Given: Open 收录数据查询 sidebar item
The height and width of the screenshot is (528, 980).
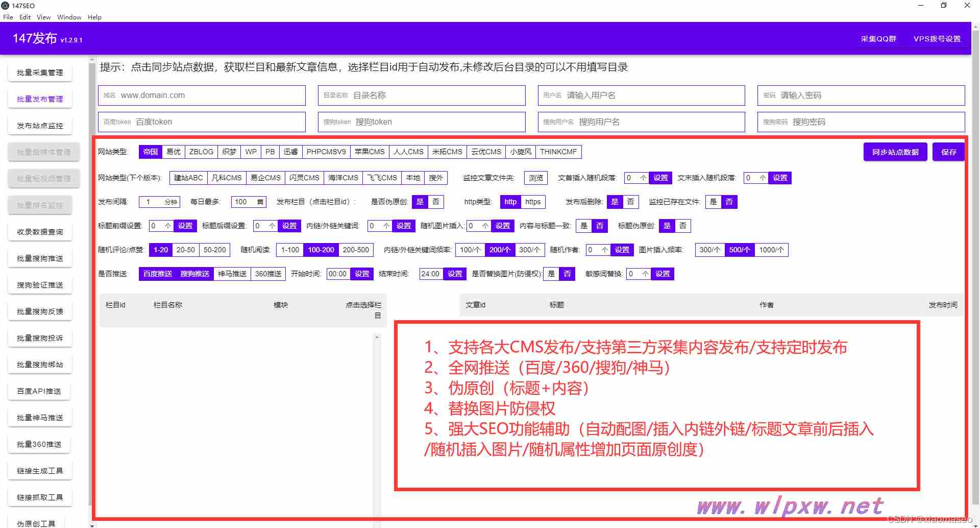Looking at the screenshot, I should [40, 232].
